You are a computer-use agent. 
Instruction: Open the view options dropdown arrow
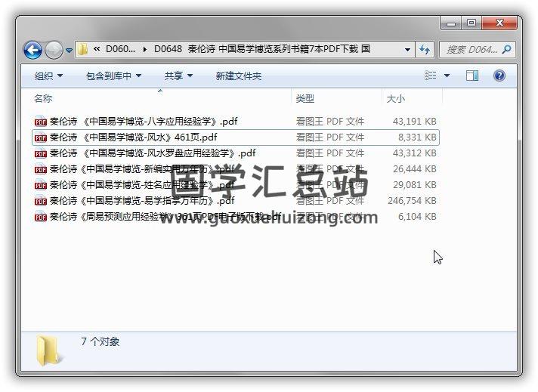[x=447, y=76]
